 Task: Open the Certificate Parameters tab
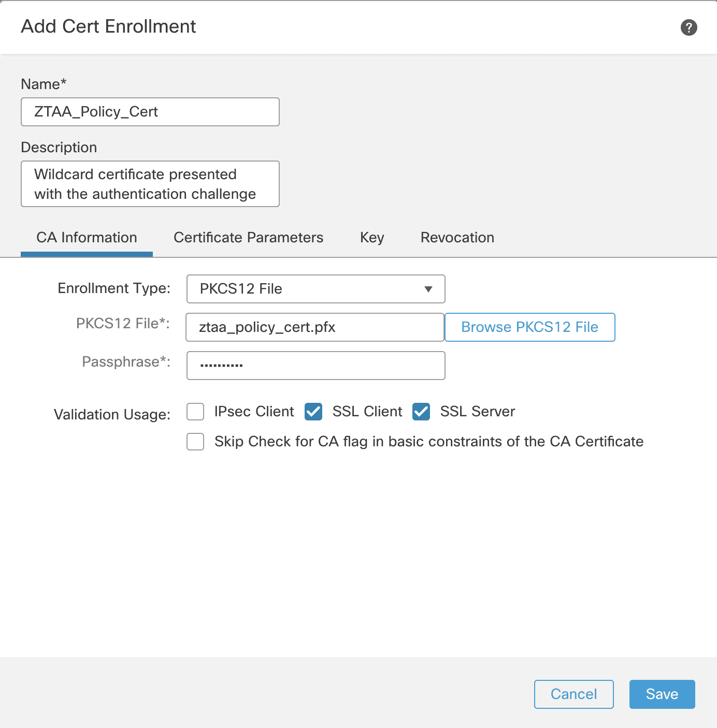248,238
